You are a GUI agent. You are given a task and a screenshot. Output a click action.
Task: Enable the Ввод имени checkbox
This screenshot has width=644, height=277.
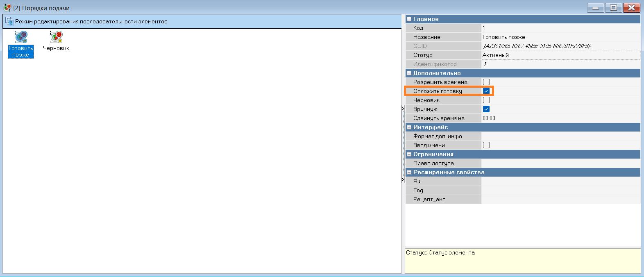pyautogui.click(x=486, y=145)
